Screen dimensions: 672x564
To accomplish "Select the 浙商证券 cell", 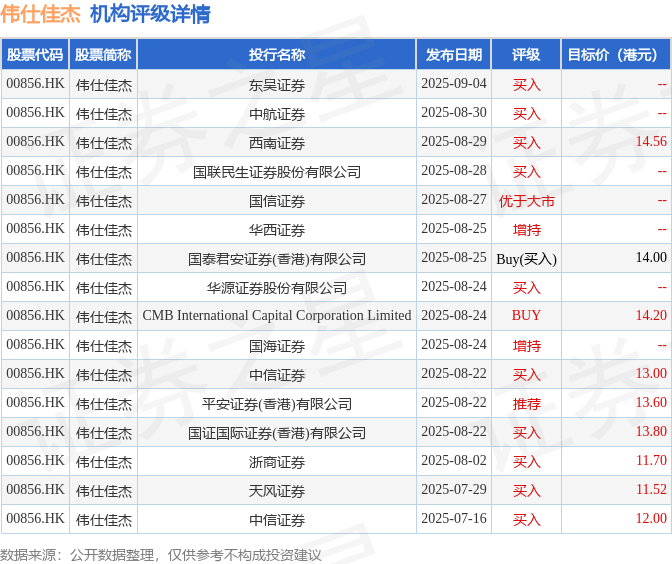I will pyautogui.click(x=277, y=462).
